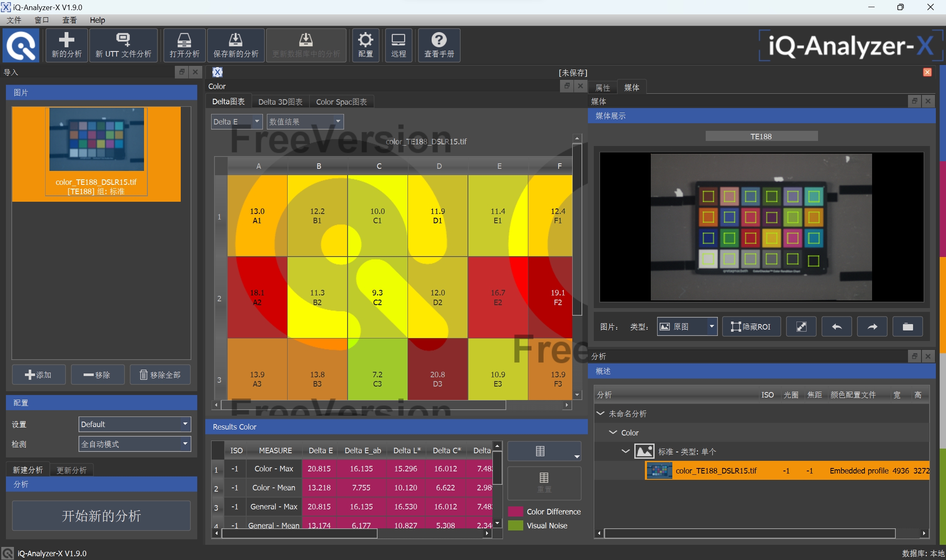Switch to the 属性 tab
The image size is (946, 560).
[x=603, y=87]
